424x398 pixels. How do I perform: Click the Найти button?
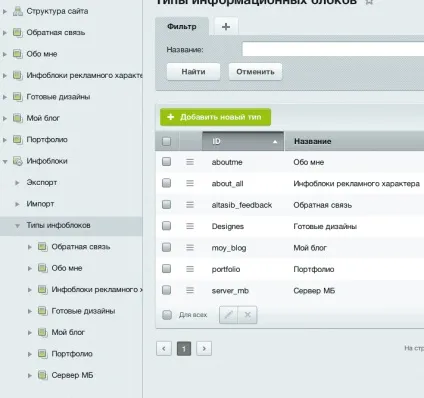click(193, 72)
